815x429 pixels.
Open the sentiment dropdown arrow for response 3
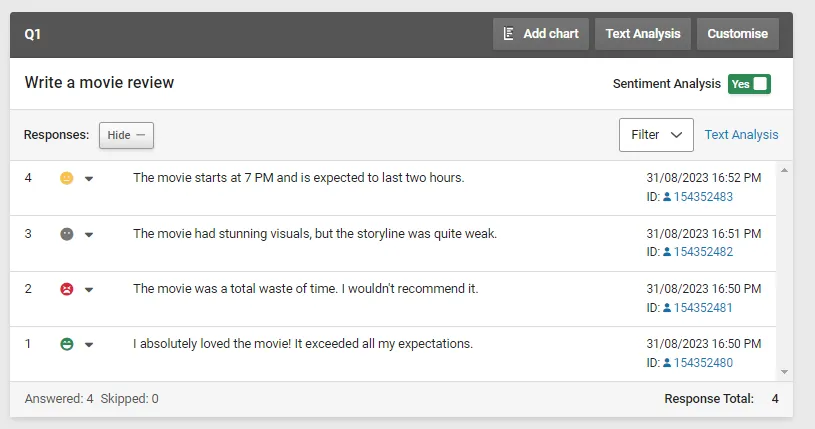point(89,235)
